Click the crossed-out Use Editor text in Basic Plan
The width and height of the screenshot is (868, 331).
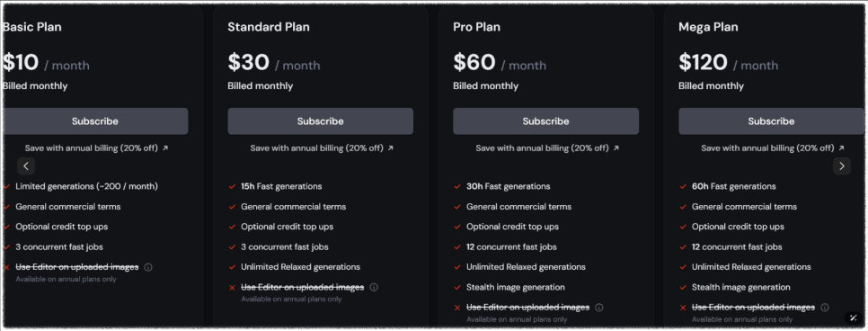[77, 267]
